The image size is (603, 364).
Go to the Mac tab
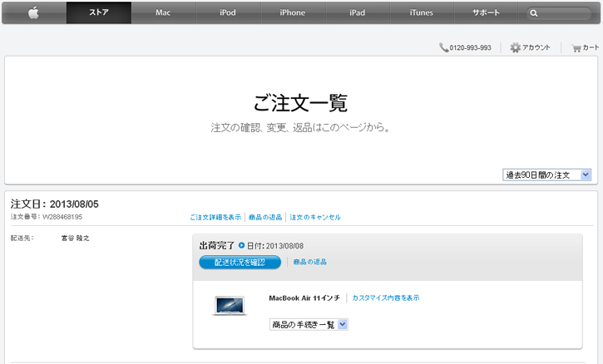point(163,12)
